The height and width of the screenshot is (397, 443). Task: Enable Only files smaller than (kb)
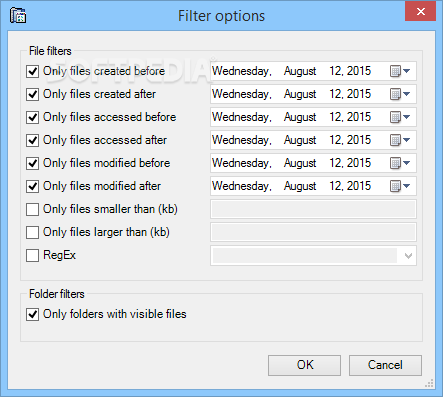[32, 210]
